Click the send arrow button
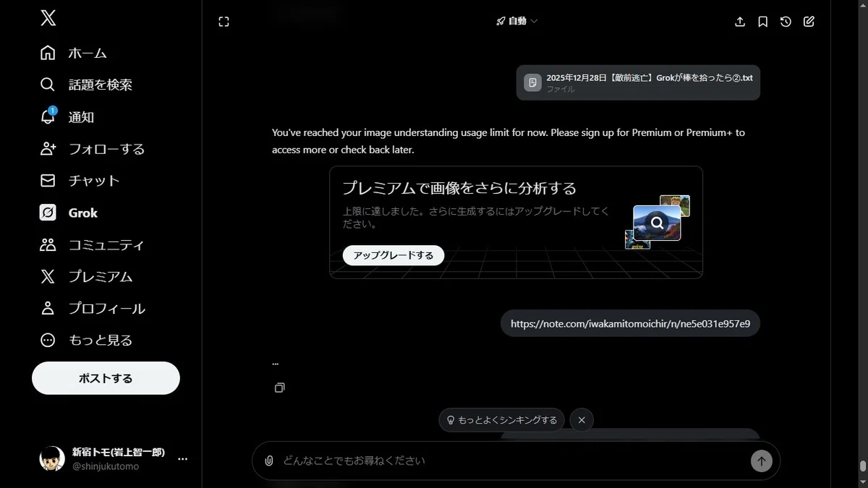The image size is (868, 488). (761, 461)
